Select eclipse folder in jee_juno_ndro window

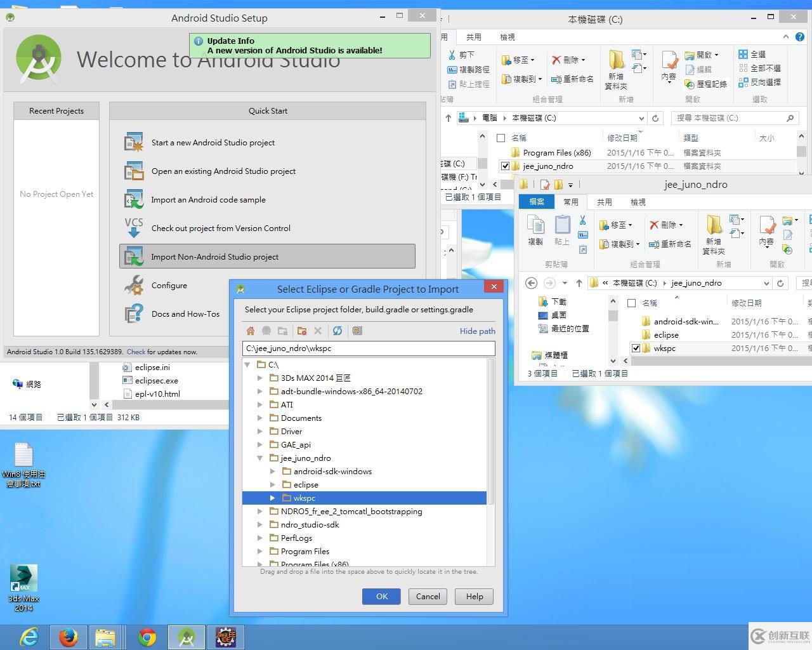[x=666, y=335]
